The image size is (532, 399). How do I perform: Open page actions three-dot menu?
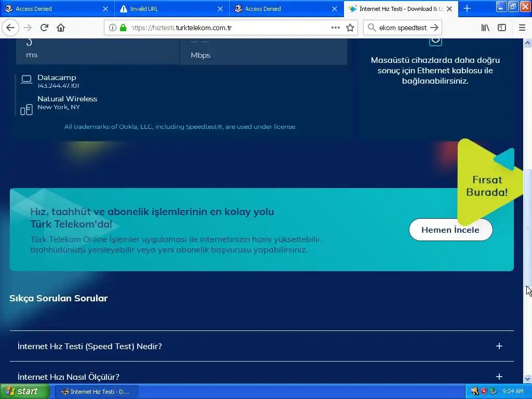click(335, 28)
